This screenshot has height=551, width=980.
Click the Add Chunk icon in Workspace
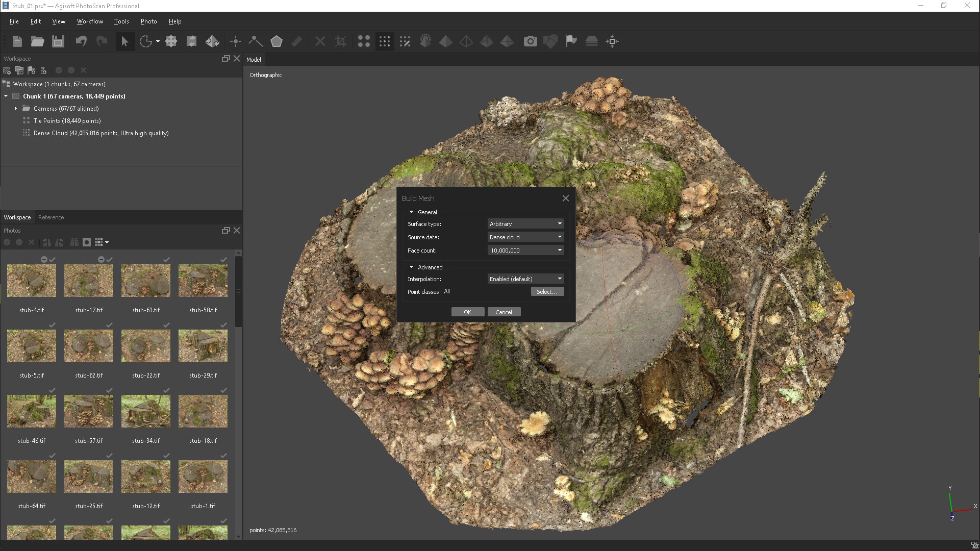(x=7, y=70)
